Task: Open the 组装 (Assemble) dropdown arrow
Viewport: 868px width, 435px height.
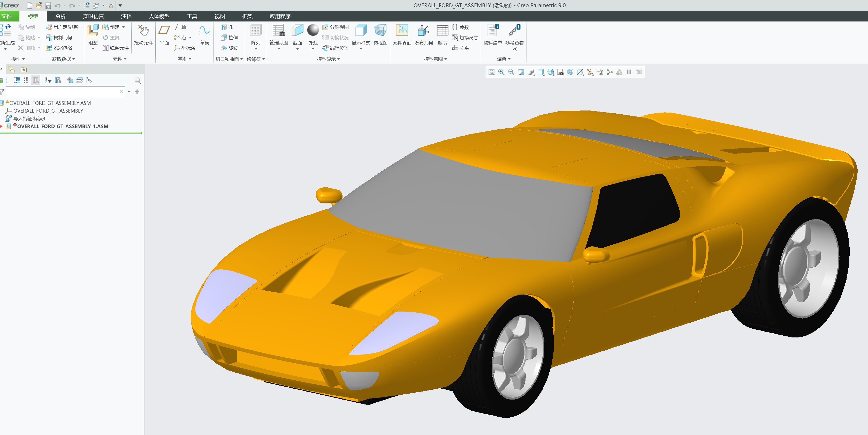Action: click(x=93, y=49)
